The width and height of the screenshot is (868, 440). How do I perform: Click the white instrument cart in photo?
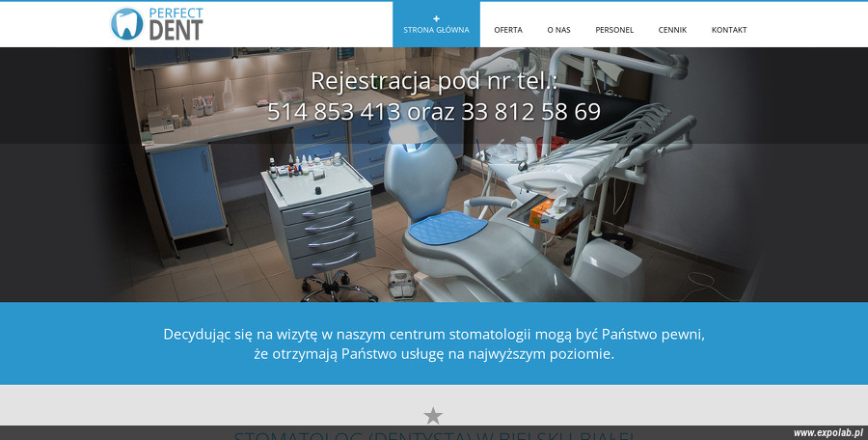[319, 222]
